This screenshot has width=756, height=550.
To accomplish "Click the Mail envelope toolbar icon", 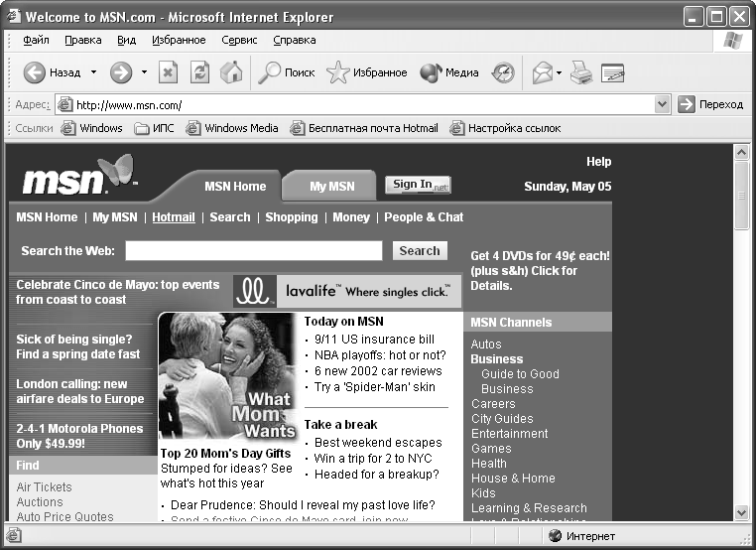I will [543, 72].
